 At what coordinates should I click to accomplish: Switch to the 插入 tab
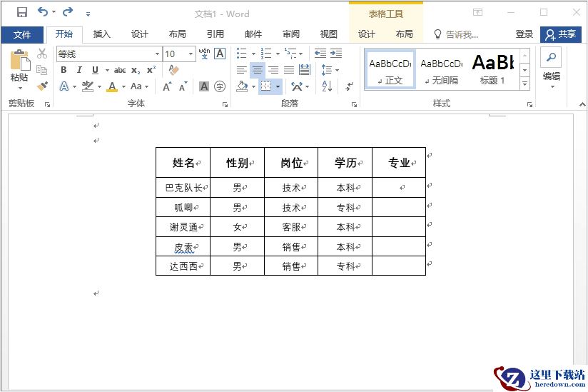pos(101,34)
